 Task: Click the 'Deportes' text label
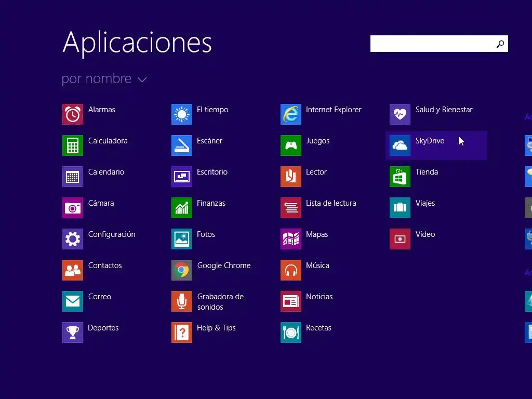coord(103,328)
